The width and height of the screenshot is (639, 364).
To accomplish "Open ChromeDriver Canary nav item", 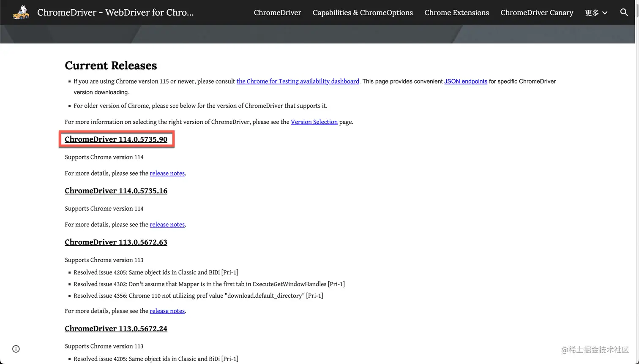I will tap(537, 13).
